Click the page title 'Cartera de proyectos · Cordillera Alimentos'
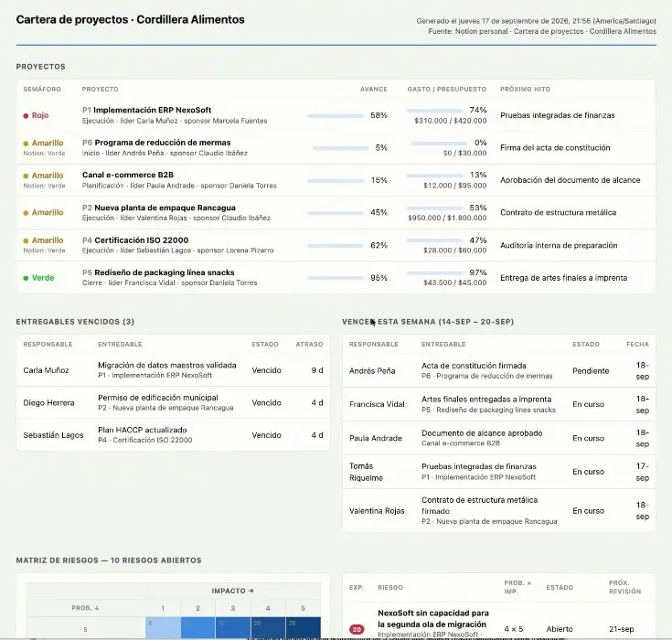Screen dimensions: 672x640 (x=130, y=20)
